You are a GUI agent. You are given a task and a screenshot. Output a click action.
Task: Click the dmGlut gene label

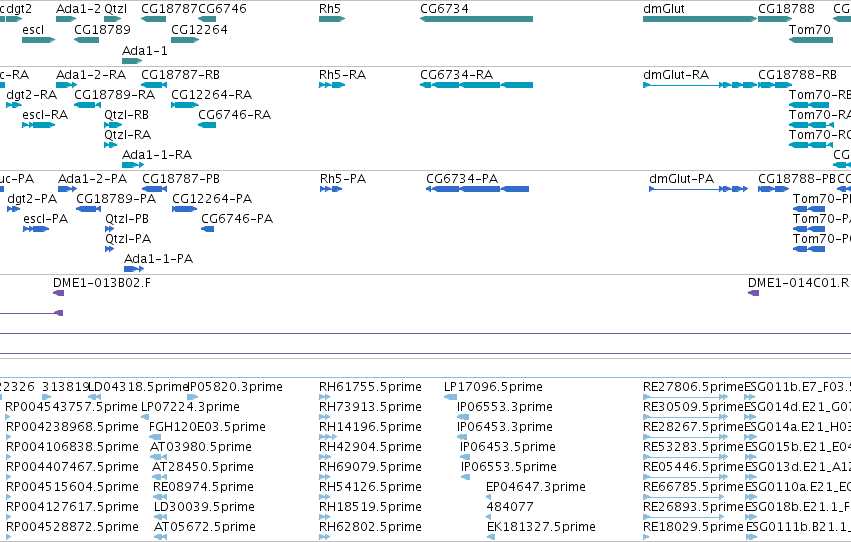tap(664, 9)
